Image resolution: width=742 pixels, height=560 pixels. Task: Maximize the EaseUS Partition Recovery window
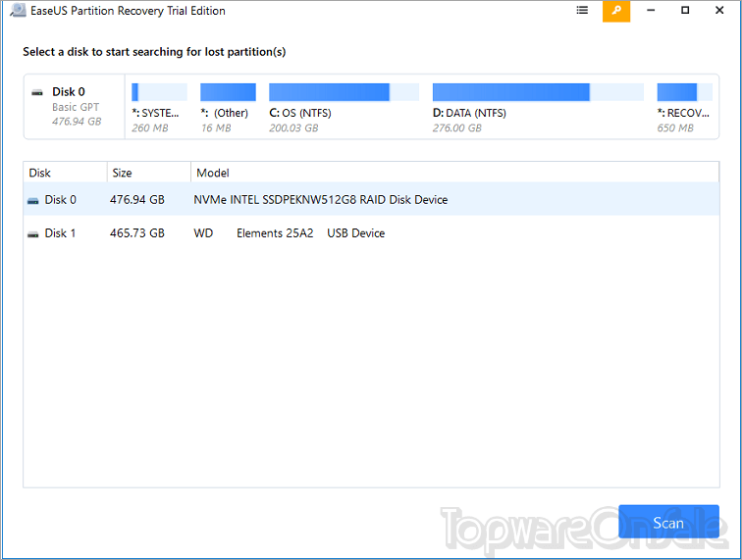685,11
